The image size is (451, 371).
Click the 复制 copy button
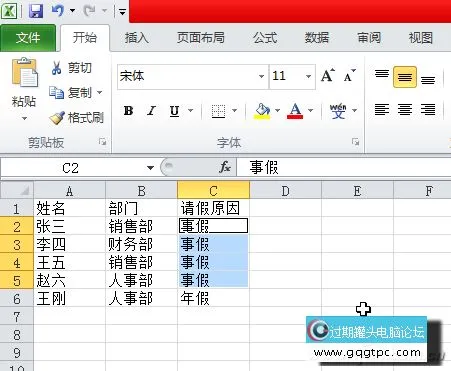tap(70, 93)
